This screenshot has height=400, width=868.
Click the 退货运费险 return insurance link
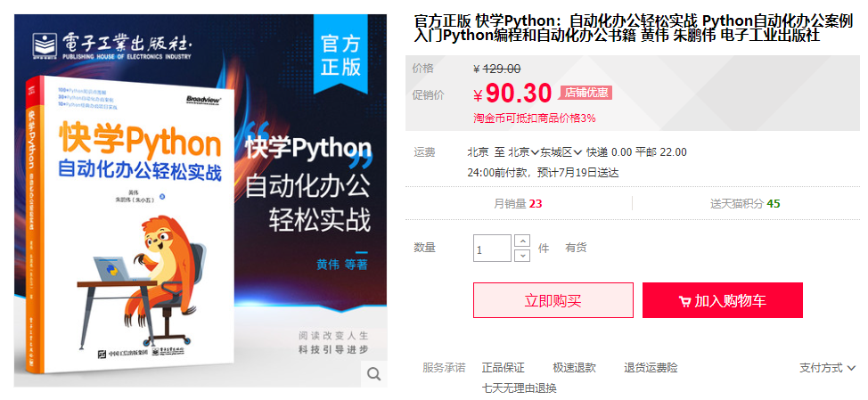coord(651,368)
